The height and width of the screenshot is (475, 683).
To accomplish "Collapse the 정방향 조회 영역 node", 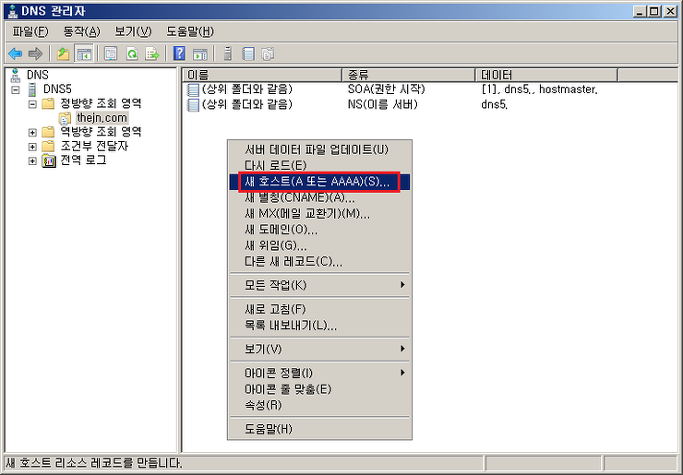I will pos(32,104).
